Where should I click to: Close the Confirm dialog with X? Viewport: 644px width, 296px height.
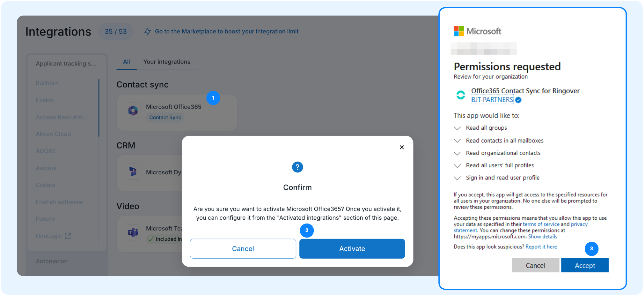coord(402,147)
